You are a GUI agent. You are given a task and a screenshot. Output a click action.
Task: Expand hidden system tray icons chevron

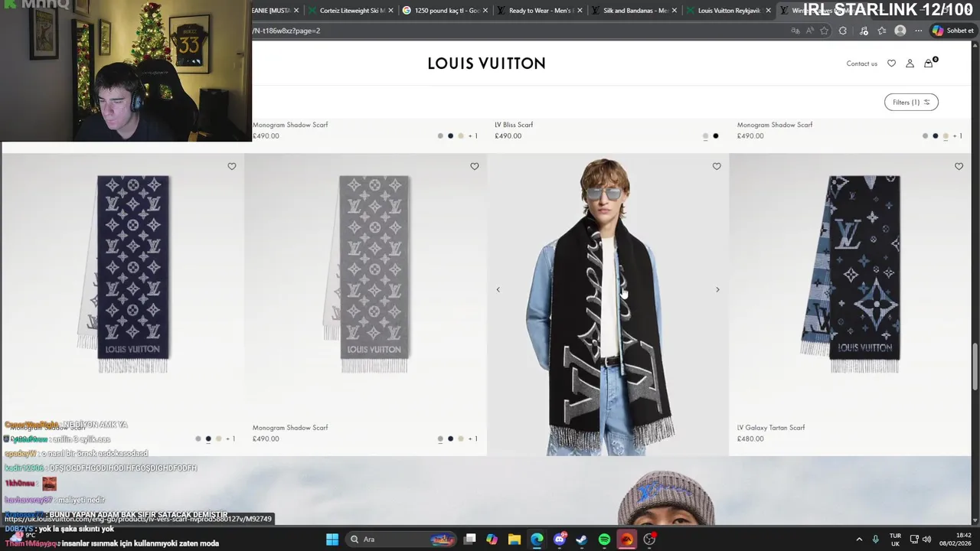click(859, 540)
